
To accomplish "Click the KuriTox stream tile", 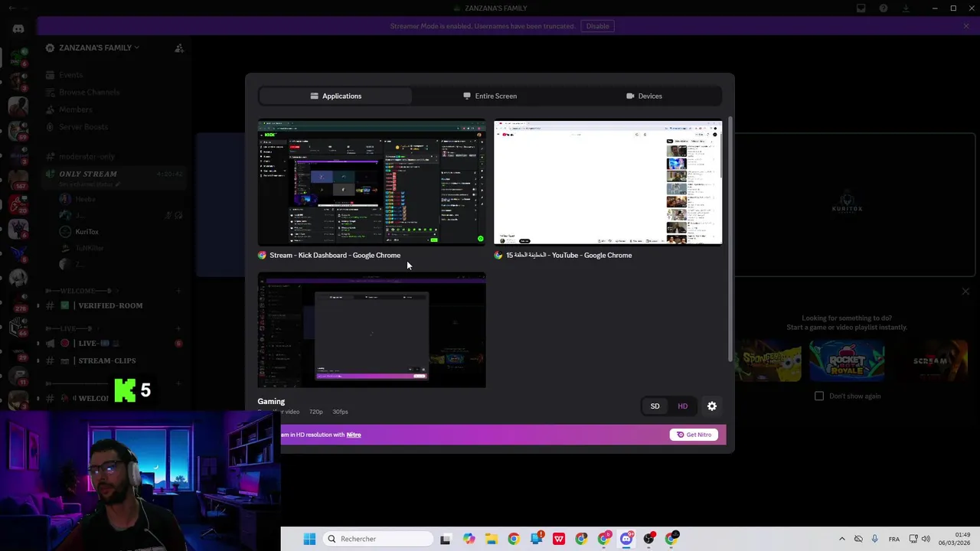I will [847, 204].
